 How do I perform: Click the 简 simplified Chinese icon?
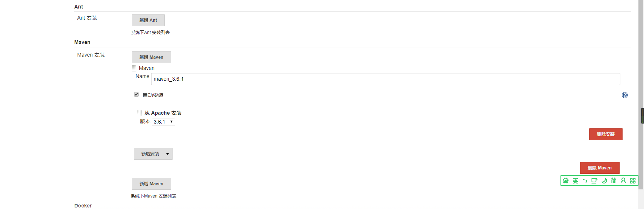tap(614, 181)
